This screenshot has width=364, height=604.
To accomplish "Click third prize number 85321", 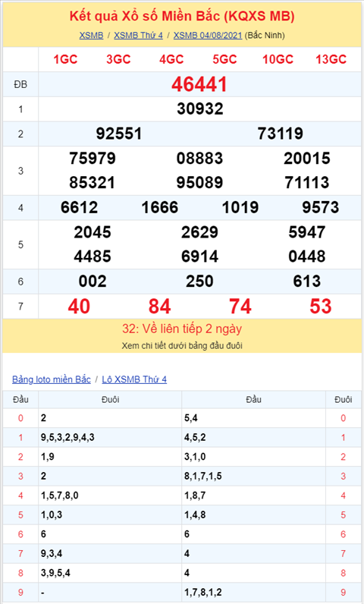I will tap(93, 183).
